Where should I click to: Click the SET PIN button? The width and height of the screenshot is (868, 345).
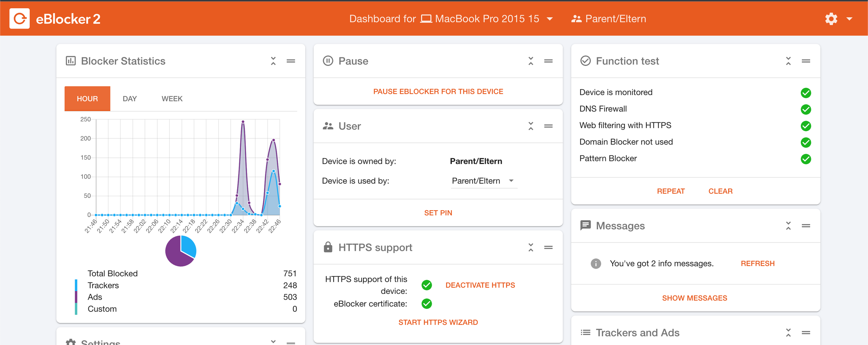438,213
